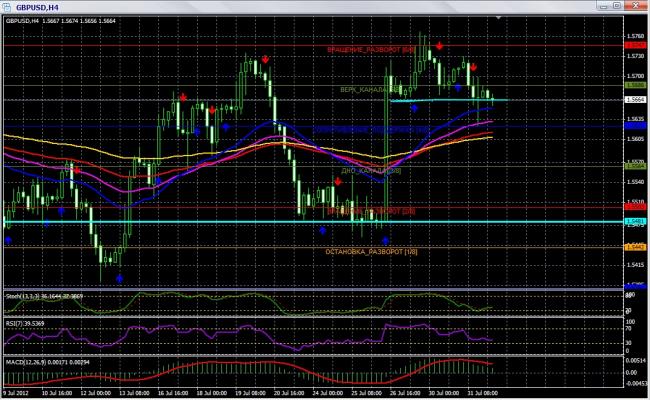
Task: Click the orange 1.5442 price tag on axis
Action: click(634, 247)
